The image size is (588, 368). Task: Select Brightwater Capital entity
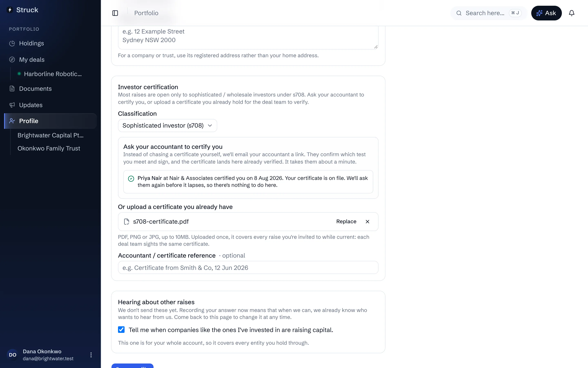(x=51, y=135)
